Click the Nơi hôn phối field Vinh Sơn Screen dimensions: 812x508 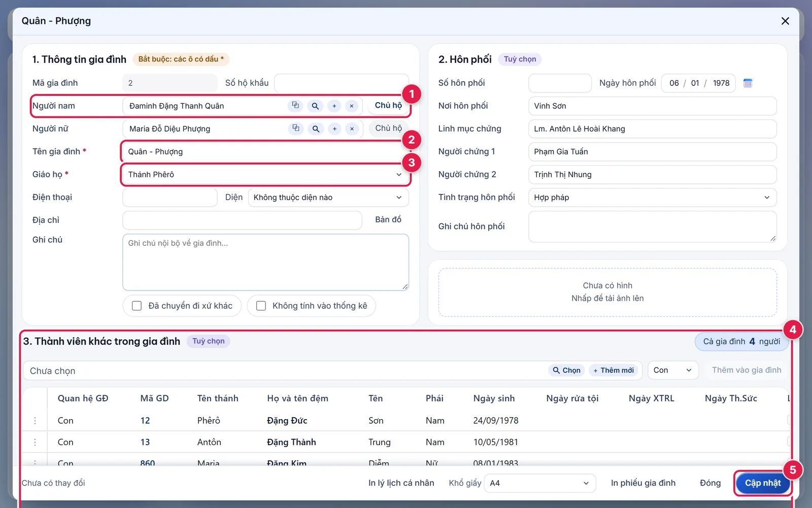pyautogui.click(x=653, y=106)
